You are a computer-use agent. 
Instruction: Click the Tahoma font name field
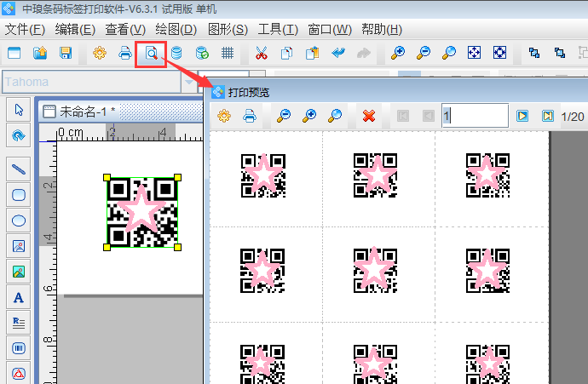tap(92, 82)
